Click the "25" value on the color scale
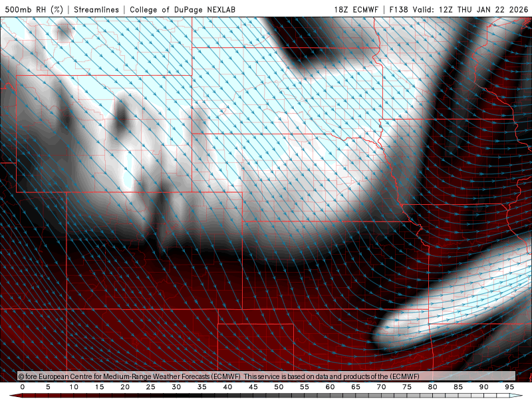The width and height of the screenshot is (532, 399). [x=151, y=387]
